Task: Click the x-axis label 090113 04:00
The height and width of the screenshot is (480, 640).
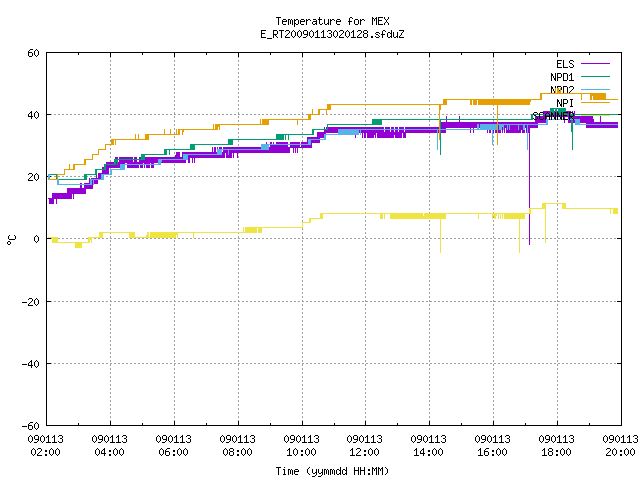Action: click(109, 446)
